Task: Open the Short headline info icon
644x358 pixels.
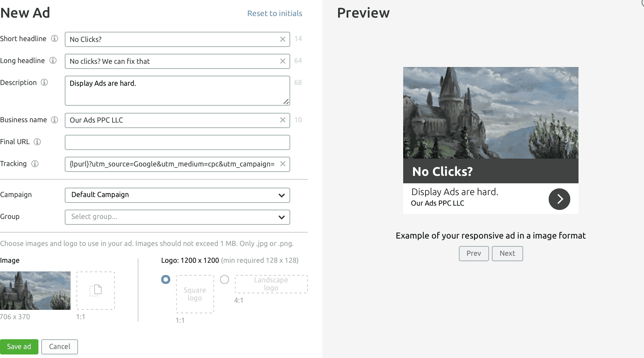Action: click(55, 38)
